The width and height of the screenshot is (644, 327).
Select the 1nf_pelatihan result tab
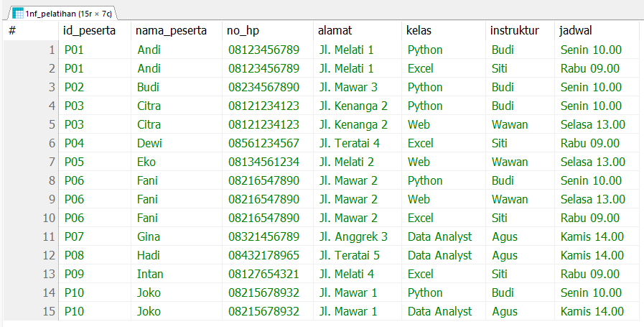62,14
